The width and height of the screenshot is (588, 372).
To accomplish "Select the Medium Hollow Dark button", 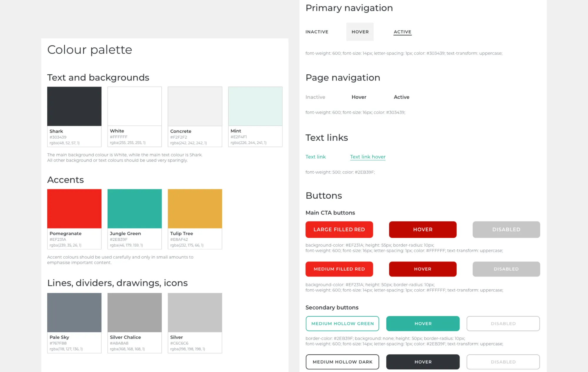I will (342, 362).
